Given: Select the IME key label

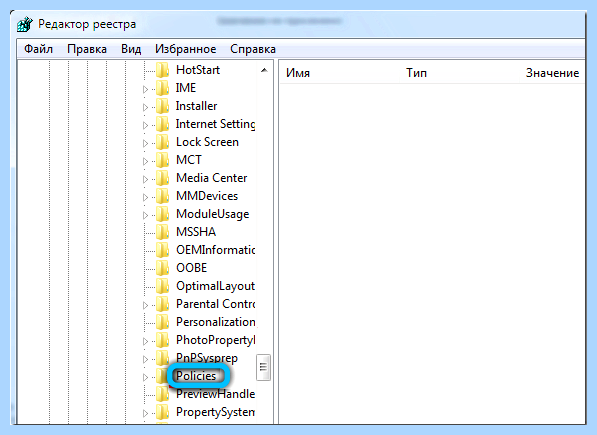Looking at the screenshot, I should pyautogui.click(x=186, y=88).
